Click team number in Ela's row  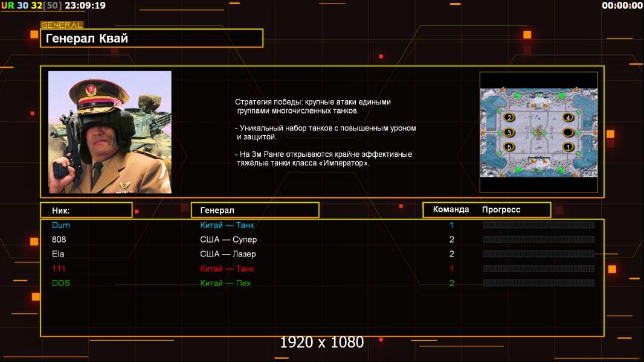451,254
